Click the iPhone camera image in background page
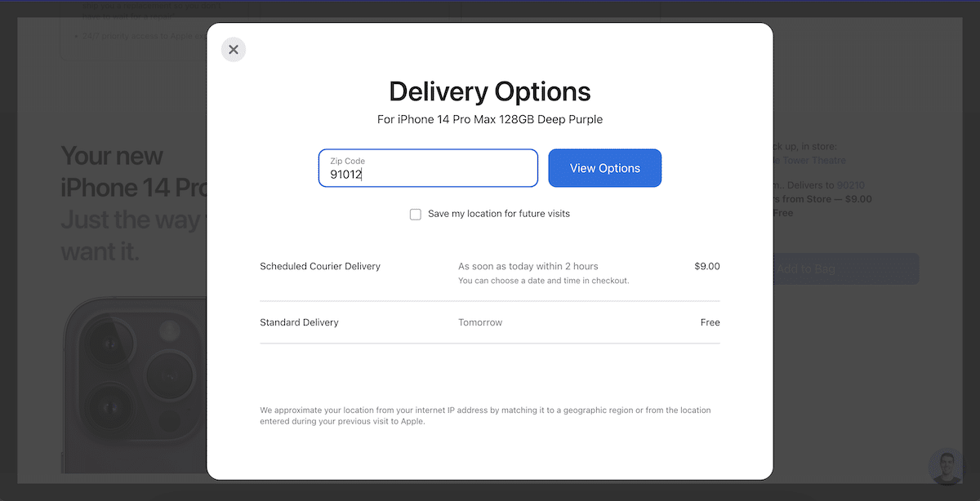This screenshot has height=501, width=980. point(134,384)
